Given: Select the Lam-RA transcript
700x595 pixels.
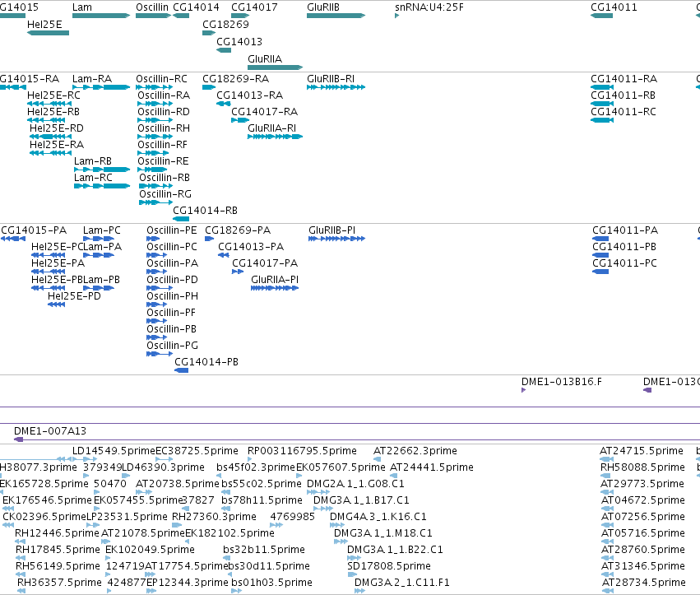Looking at the screenshot, I should [101, 87].
